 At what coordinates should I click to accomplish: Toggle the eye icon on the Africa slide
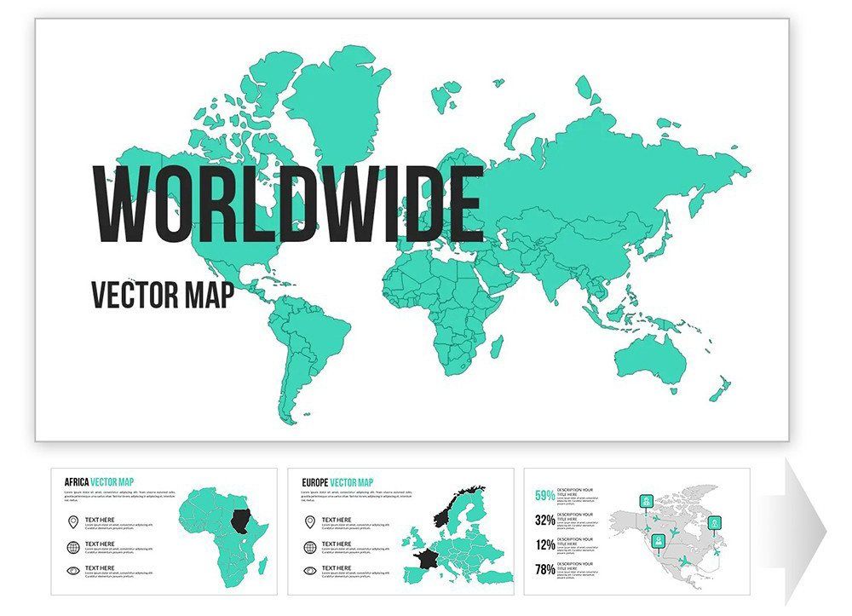(x=72, y=569)
